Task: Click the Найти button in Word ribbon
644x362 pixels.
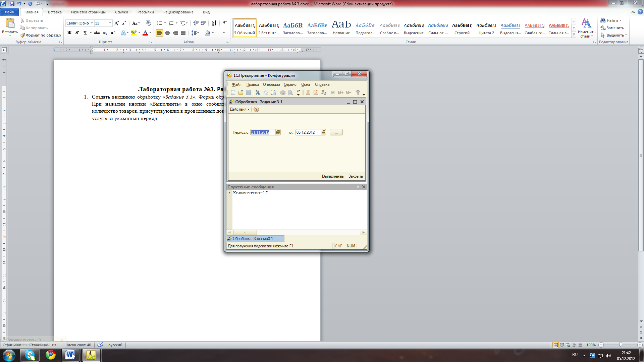Action: 611,20
